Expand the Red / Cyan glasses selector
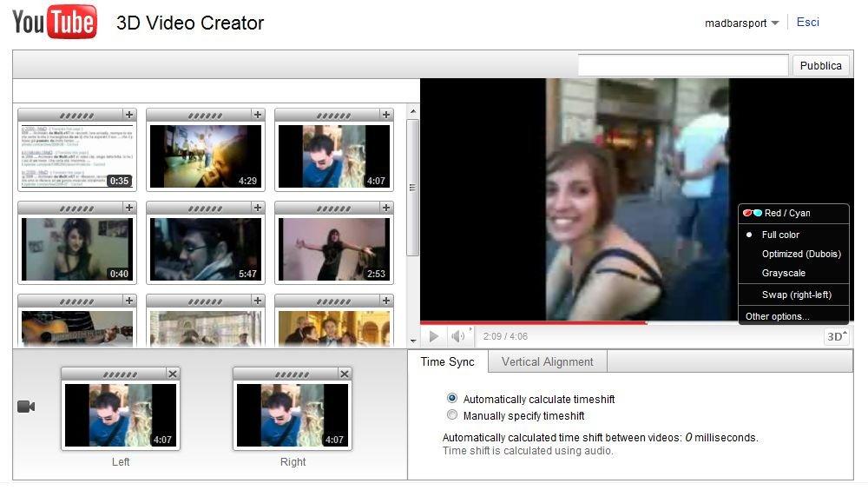 [786, 213]
